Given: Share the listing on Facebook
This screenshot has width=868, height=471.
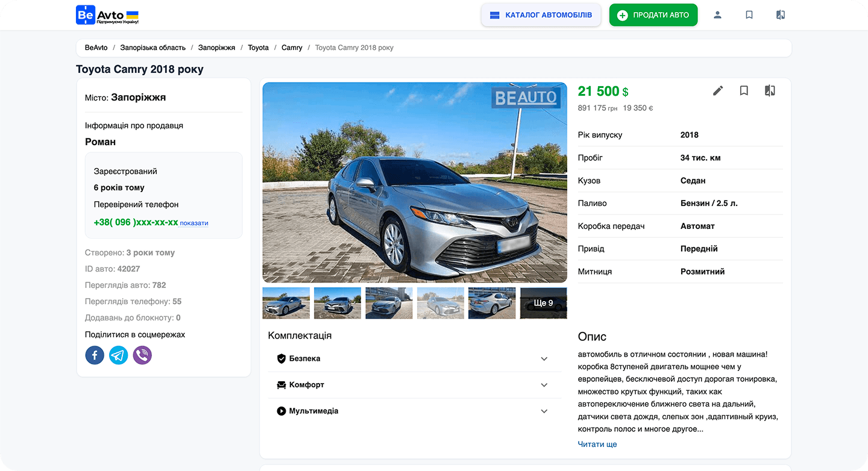Looking at the screenshot, I should [x=95, y=355].
